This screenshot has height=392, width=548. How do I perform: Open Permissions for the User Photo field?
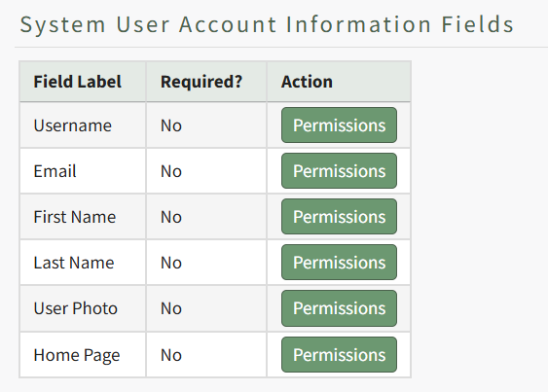339,308
